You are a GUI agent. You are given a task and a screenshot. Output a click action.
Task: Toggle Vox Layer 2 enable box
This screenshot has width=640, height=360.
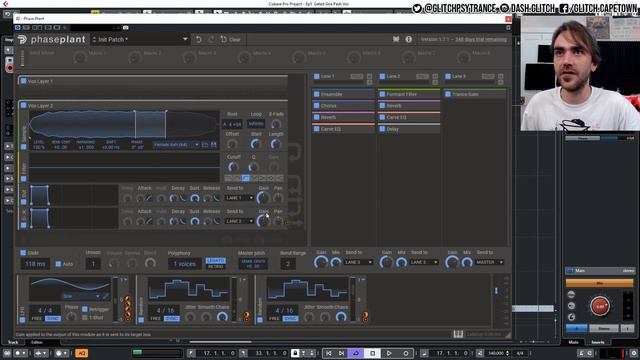(24, 105)
